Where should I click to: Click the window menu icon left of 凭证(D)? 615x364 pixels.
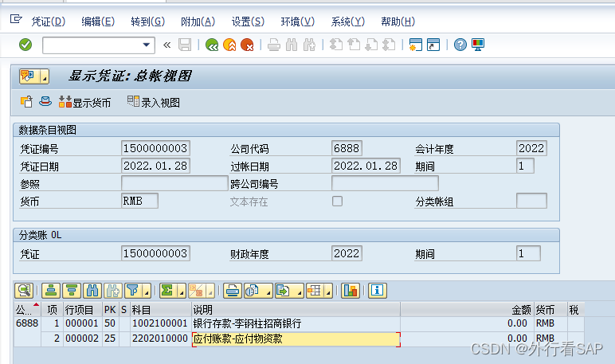coord(16,19)
